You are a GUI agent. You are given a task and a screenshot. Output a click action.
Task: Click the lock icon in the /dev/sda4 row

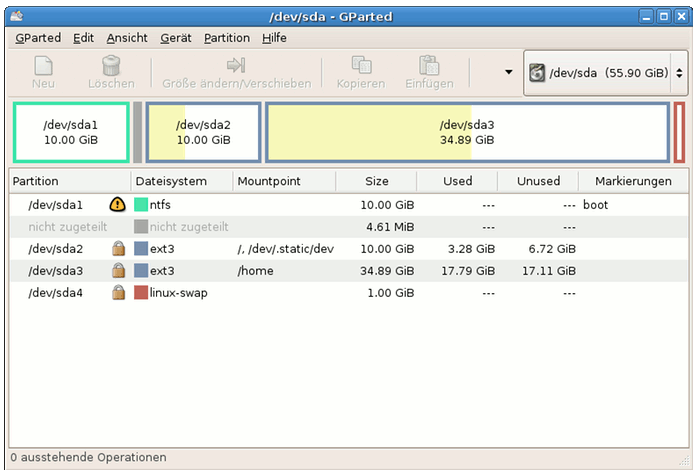[x=119, y=292]
